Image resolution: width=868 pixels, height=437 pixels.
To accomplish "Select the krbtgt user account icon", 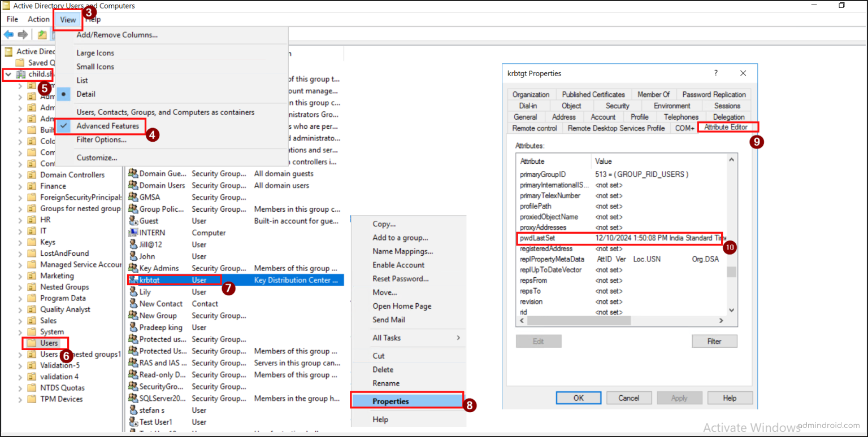I will pos(133,279).
